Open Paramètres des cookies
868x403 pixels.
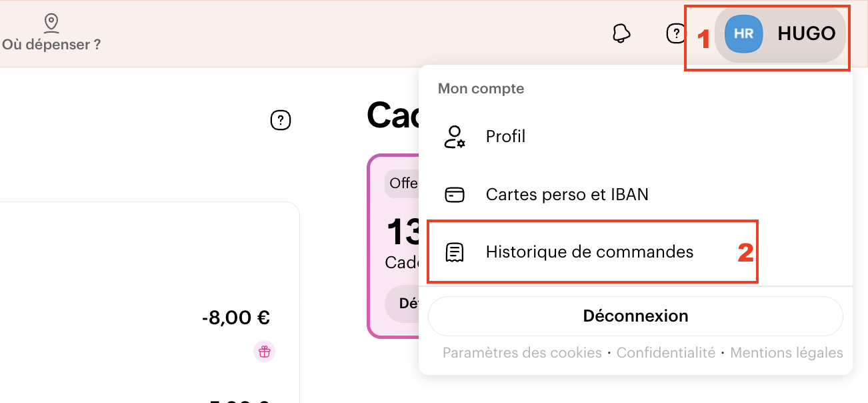[521, 352]
